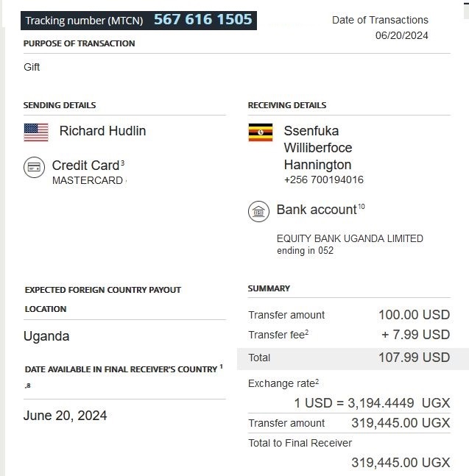Click the United States flag icon

click(36, 132)
